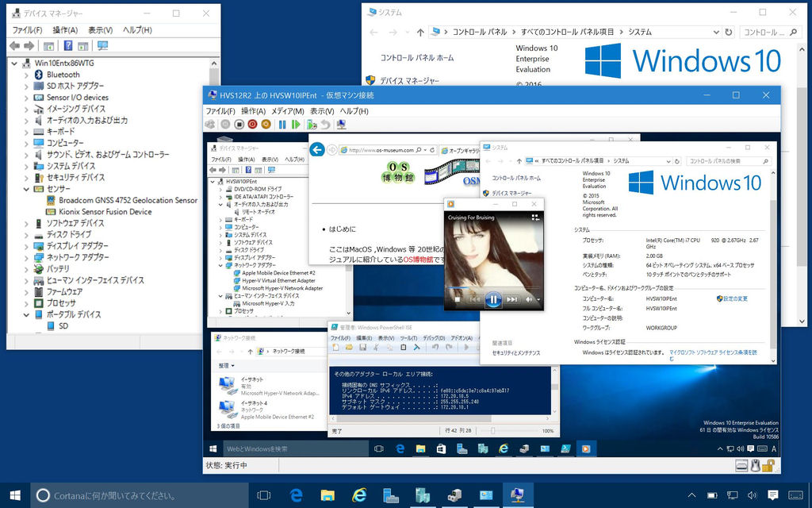The width and height of the screenshot is (812, 508).
Task: Open the 整理 dropdown in network connections window
Action: click(x=226, y=366)
